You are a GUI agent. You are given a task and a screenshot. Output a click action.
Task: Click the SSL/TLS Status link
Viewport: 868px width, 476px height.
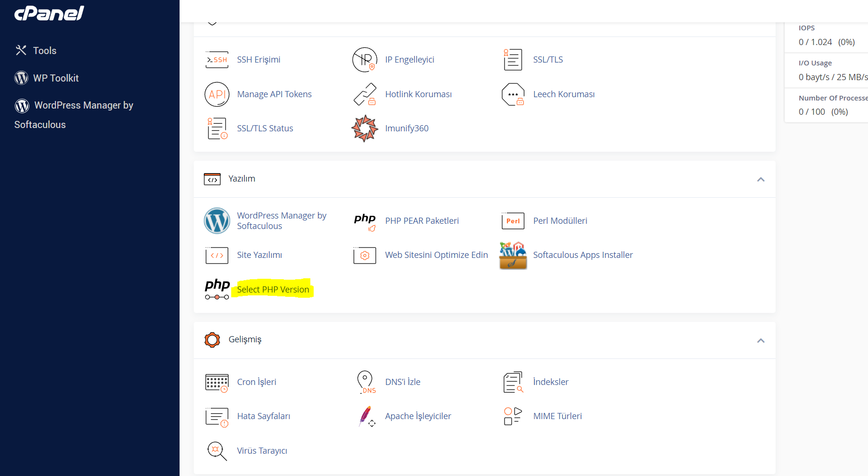click(x=265, y=128)
